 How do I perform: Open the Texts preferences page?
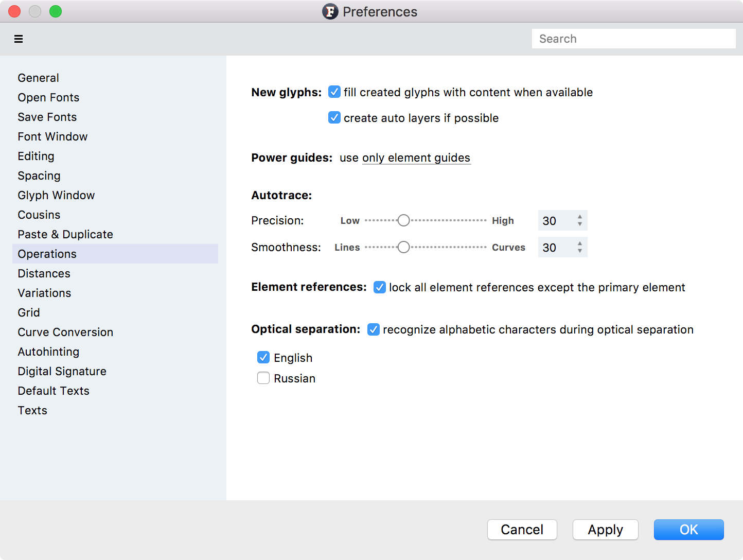click(x=115, y=410)
